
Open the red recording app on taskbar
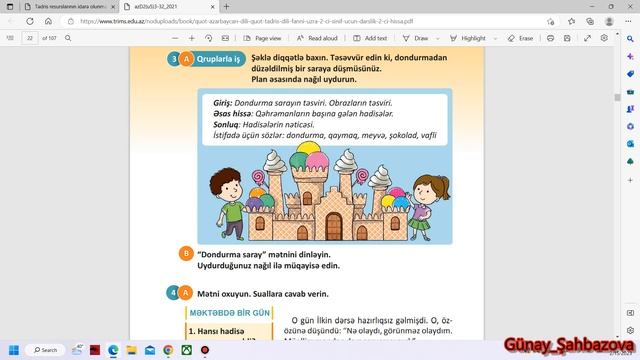pos(205,350)
